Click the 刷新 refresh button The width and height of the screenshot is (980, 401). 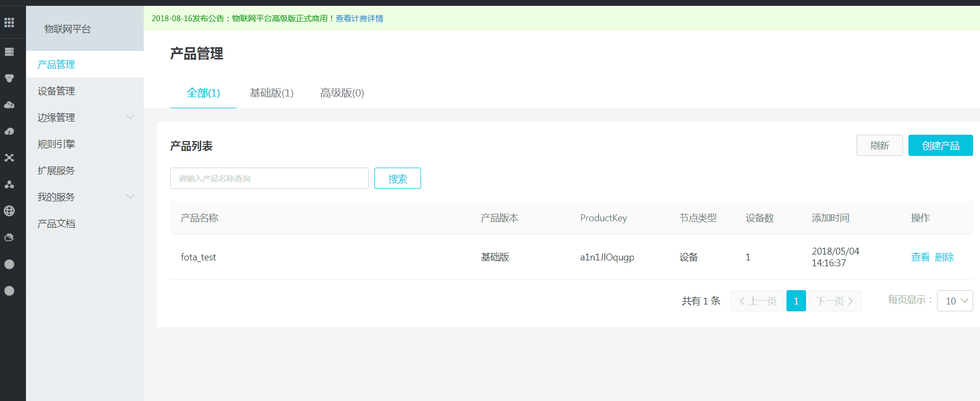[879, 145]
